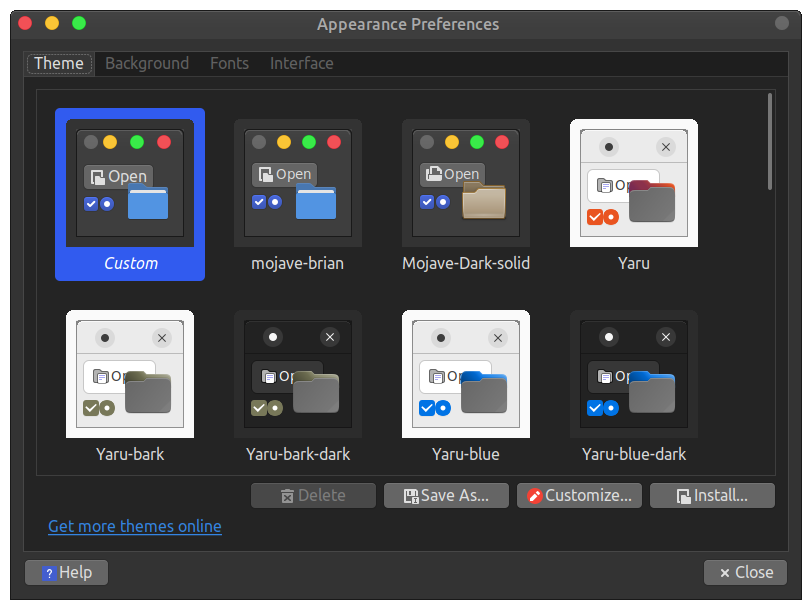Select the Yaru-bark theme preview
Image resolution: width=812 pixels, height=610 pixels.
130,374
